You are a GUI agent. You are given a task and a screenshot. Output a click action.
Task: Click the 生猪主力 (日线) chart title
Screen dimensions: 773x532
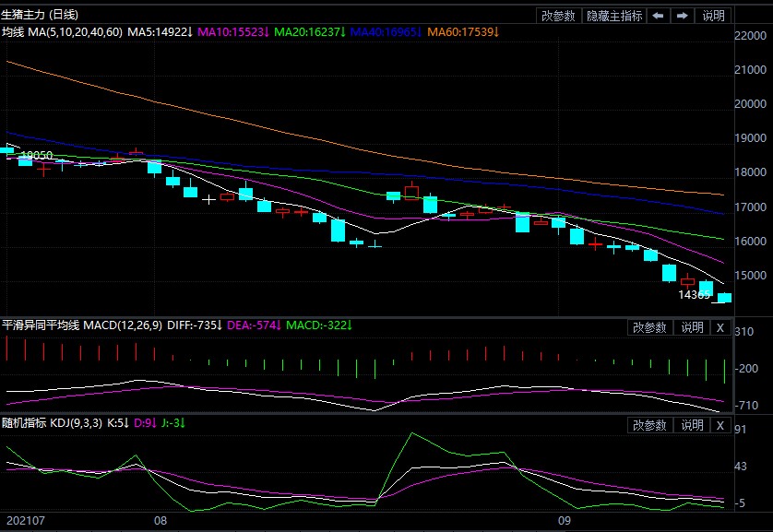41,15
